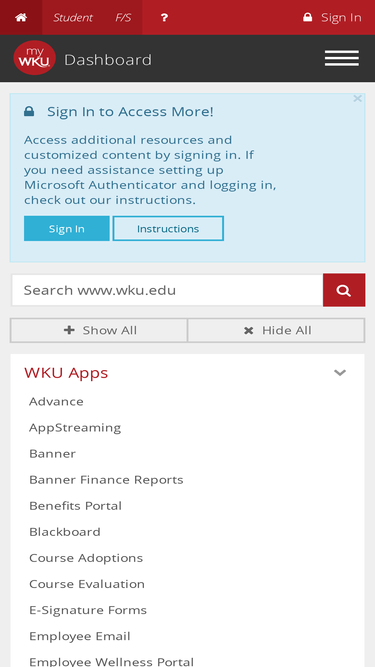Collapse all sections with Hide All
The height and width of the screenshot is (667, 375).
click(276, 330)
